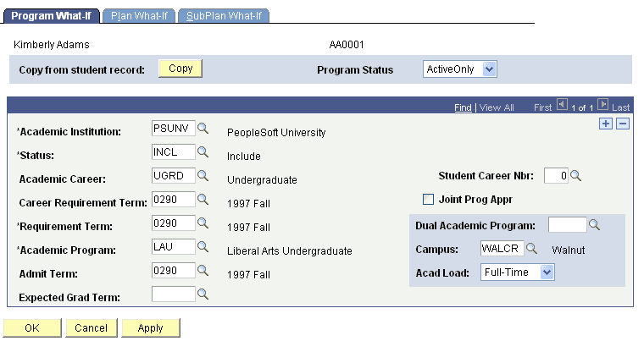Open the Expected Grad Term lookup
The image size is (644, 341).
coord(203,294)
